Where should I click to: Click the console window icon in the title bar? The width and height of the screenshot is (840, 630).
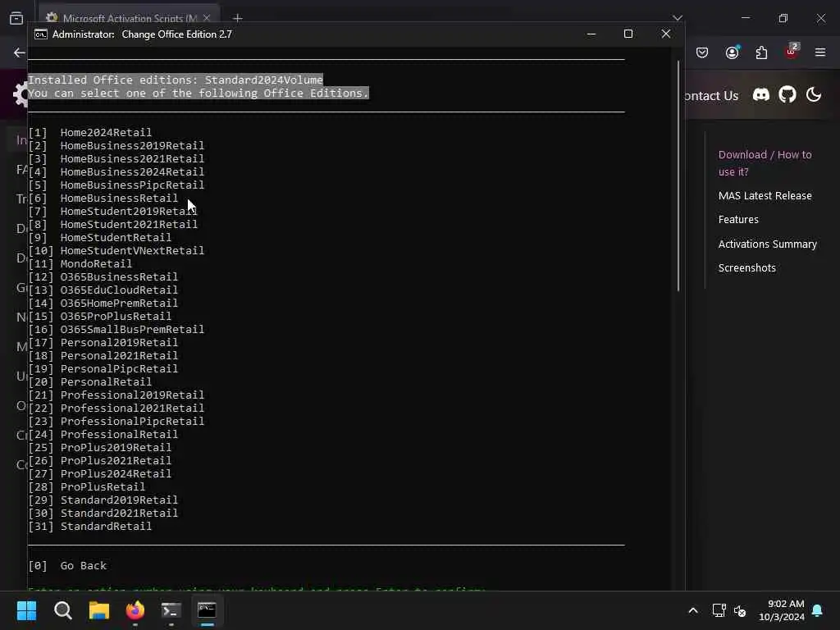click(41, 34)
